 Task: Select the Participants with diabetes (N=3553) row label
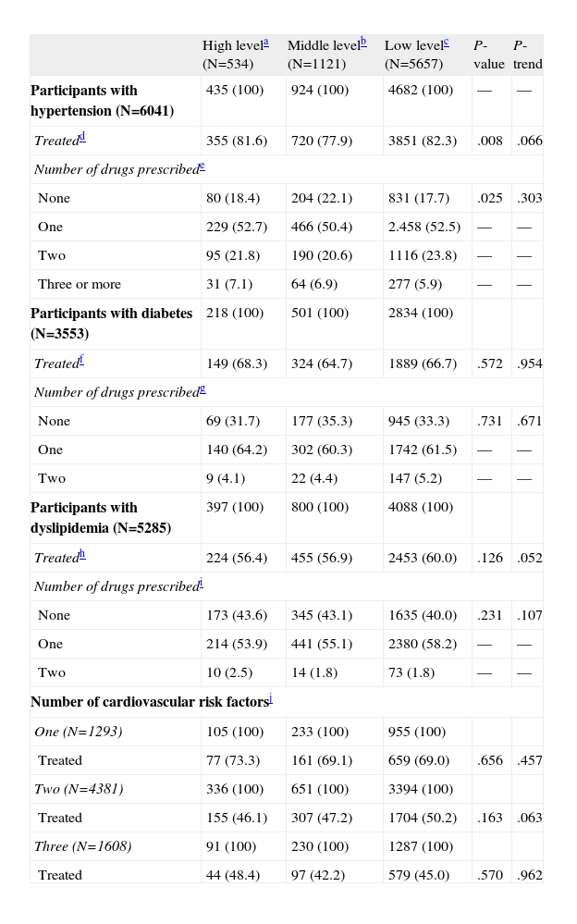click(111, 324)
